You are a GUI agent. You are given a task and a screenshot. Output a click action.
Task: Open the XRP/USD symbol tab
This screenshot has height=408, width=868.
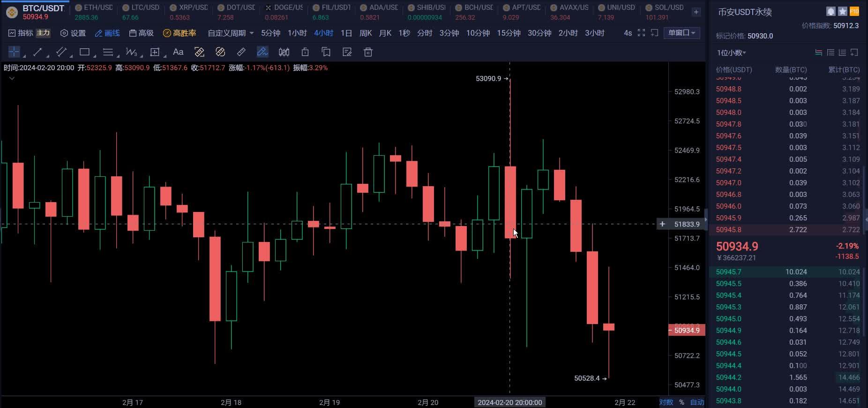pos(189,12)
